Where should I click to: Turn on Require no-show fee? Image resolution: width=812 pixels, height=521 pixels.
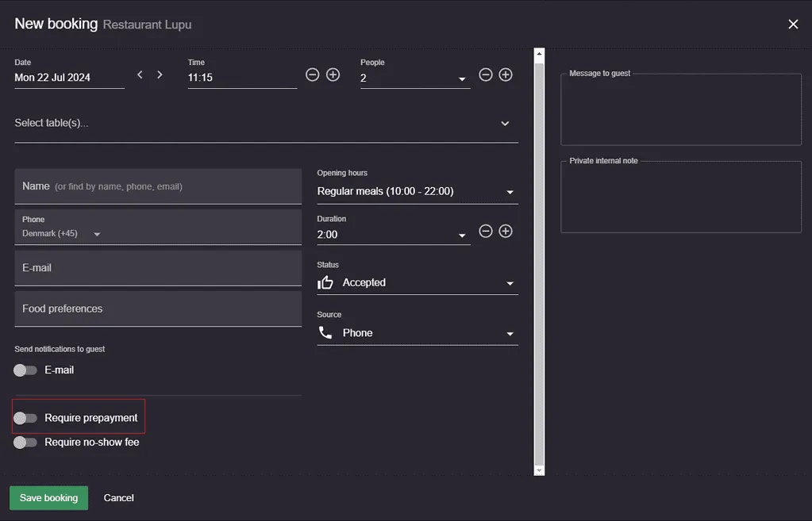tap(25, 442)
